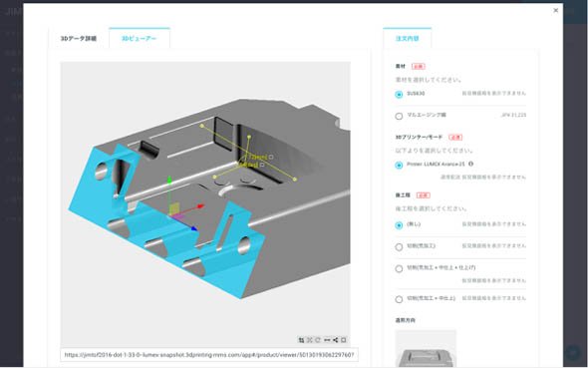
Task: Select the マルエージング鋼 material radio button
Action: (x=399, y=116)
